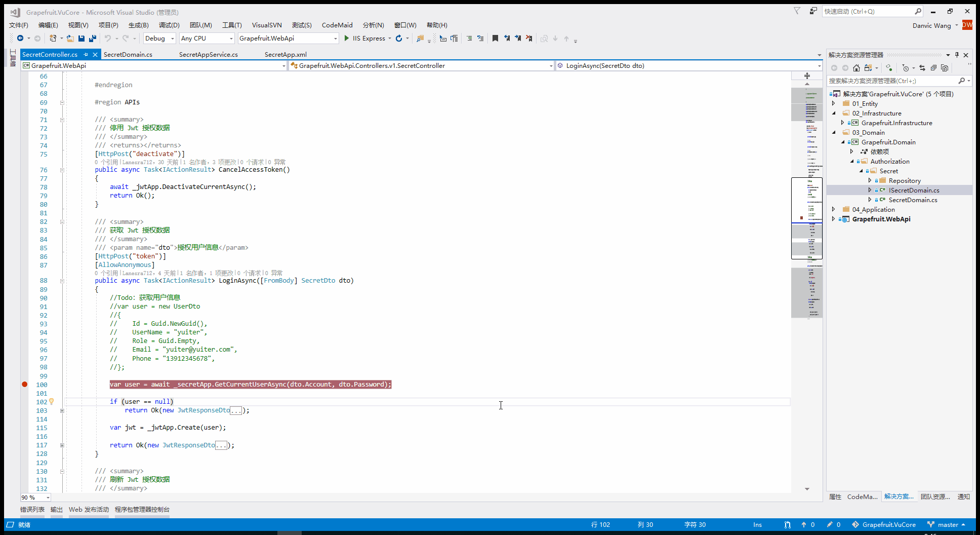This screenshot has width=980, height=535.
Task: Click the Switch Views icon in Solution Explorer
Action: 868,68
